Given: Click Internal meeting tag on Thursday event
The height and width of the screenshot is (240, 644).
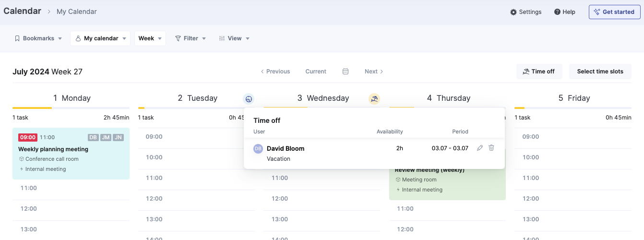Looking at the screenshot, I should (x=422, y=190).
